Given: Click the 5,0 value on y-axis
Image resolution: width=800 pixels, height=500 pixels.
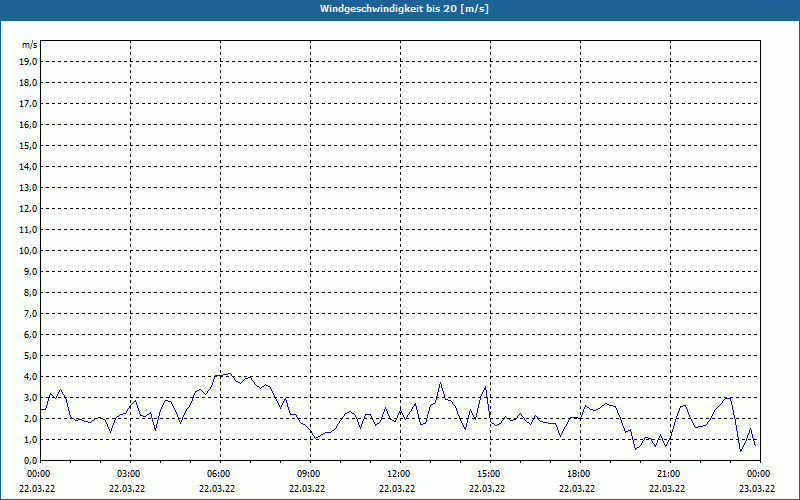Looking at the screenshot, I should 30,355.
